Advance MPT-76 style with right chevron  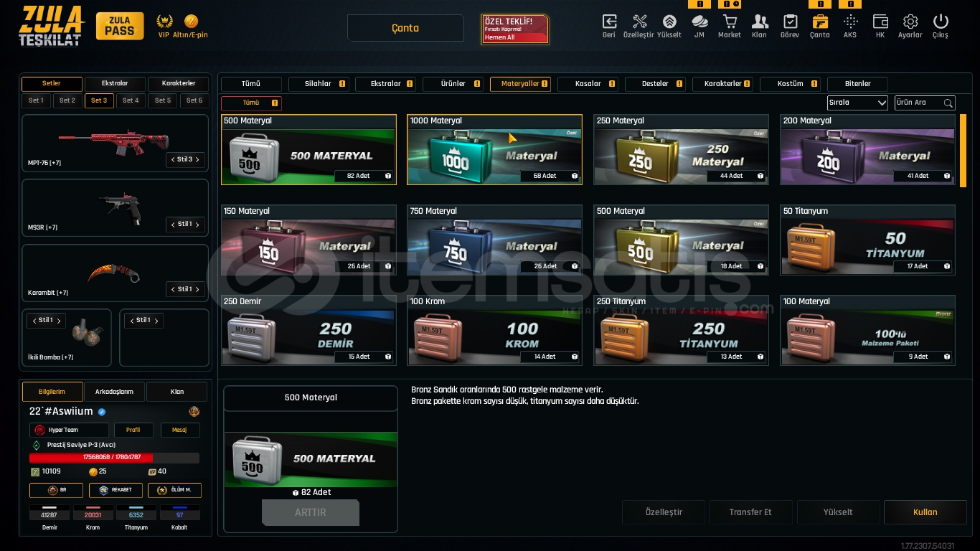[197, 159]
